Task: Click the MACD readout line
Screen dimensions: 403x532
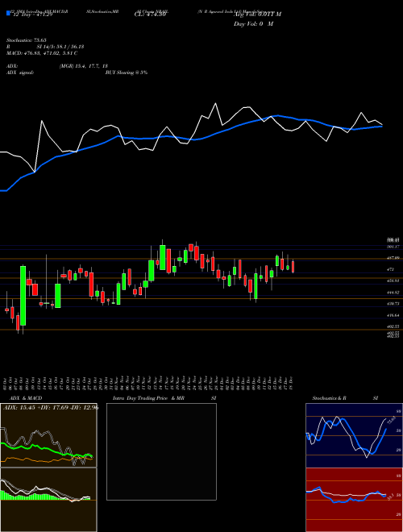Action: point(42,53)
